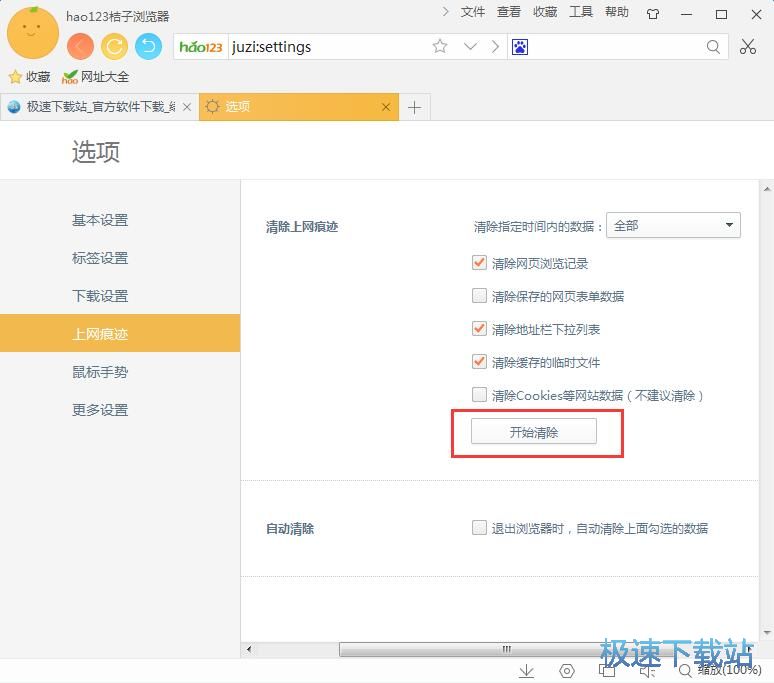The height and width of the screenshot is (683, 774).
Task: Click the orange back navigation button
Action: [x=81, y=46]
